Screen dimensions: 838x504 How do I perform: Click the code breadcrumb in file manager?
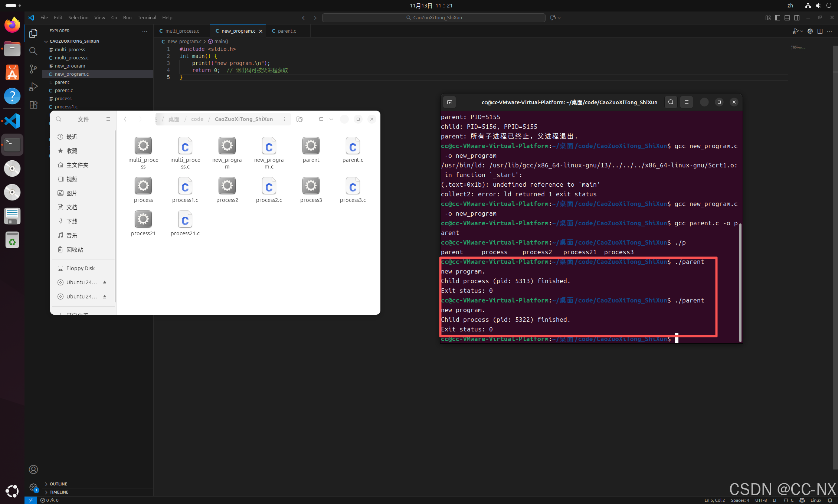(x=197, y=119)
